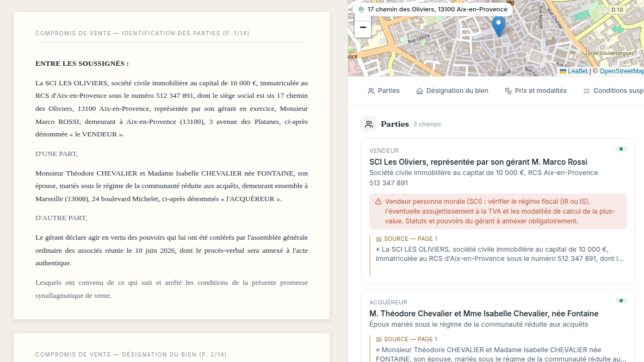The height and width of the screenshot is (362, 644).
Task: Select the Acquéreur title 'M. Théodore Chevalier et Mme...'
Action: [x=484, y=314]
